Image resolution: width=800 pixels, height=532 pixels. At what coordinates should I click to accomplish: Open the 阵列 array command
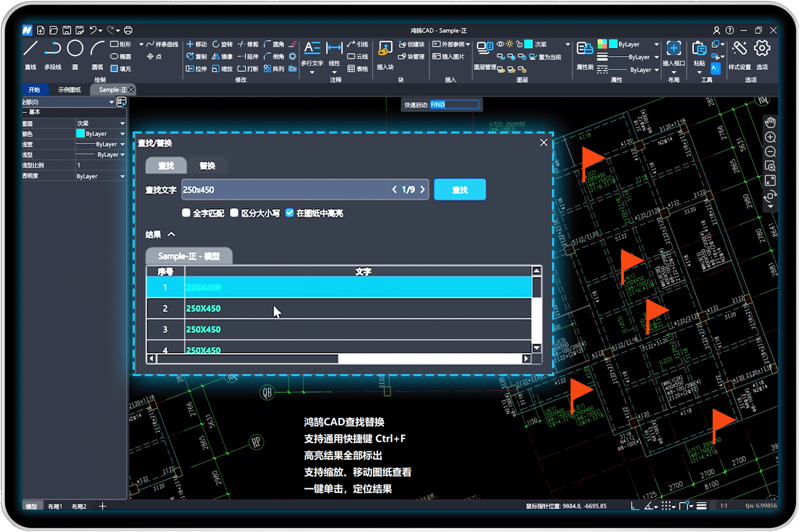point(274,69)
